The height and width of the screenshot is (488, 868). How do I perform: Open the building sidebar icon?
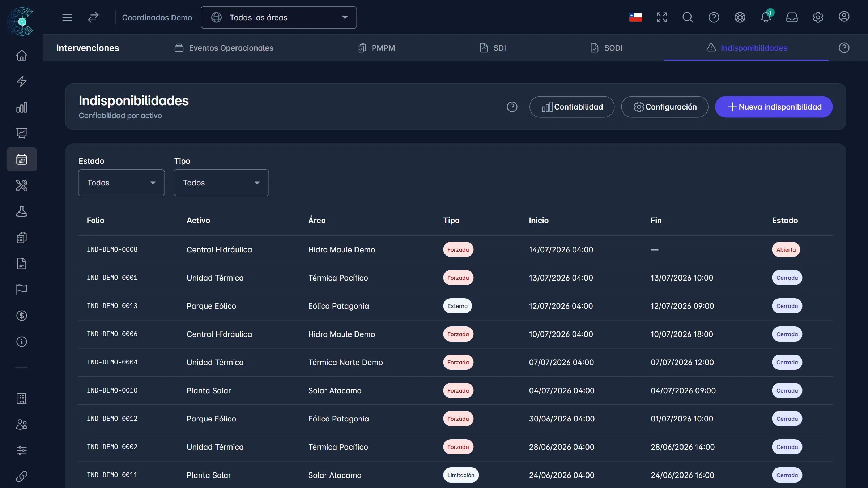22,398
